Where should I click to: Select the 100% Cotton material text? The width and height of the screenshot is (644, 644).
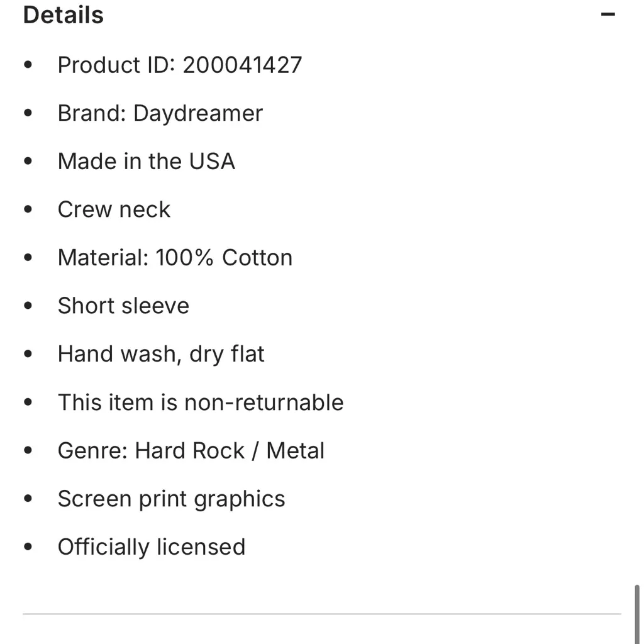tap(224, 257)
